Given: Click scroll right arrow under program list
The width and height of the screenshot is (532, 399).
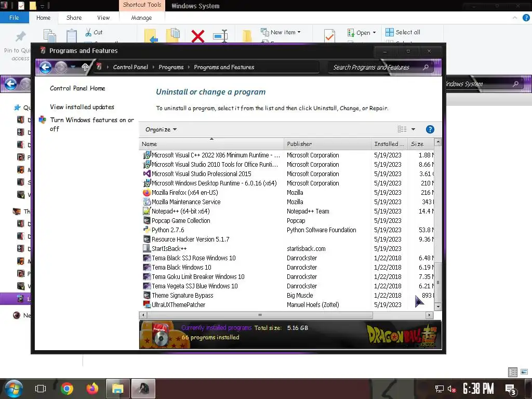Looking at the screenshot, I should click(x=429, y=315).
